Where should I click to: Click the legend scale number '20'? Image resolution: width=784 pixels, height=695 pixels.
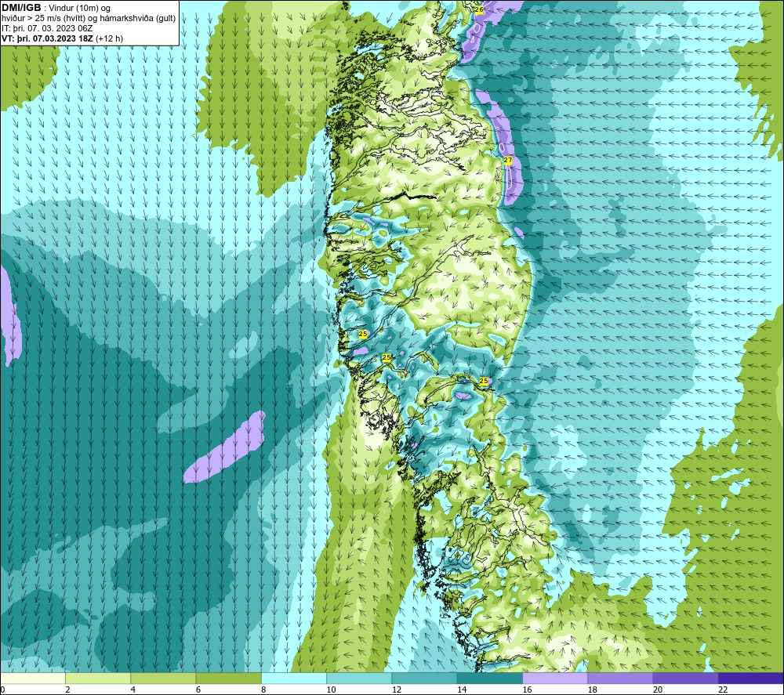click(658, 690)
